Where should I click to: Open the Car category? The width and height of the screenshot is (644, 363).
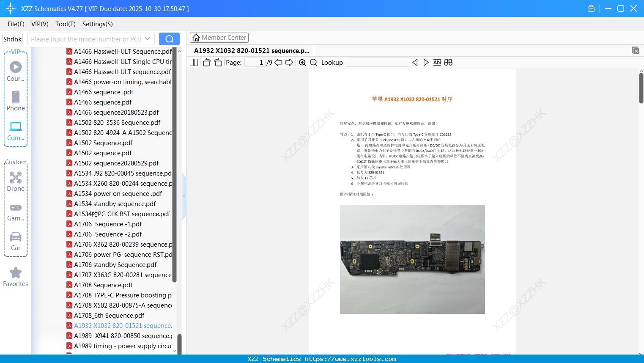16,241
